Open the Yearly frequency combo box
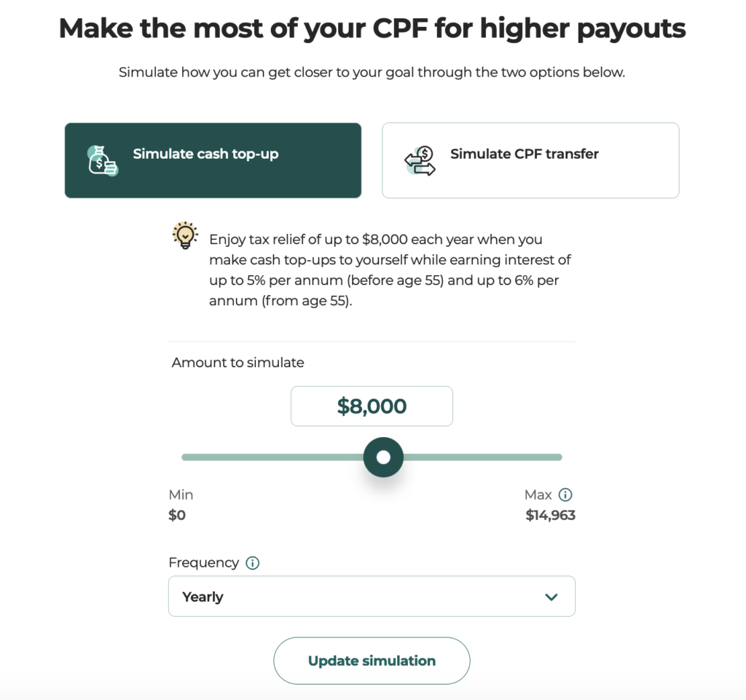The image size is (746, 700). pyautogui.click(x=372, y=597)
